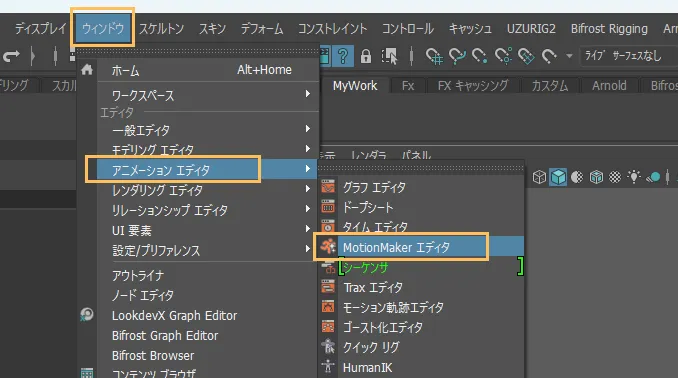
Task: Click the MotionMaker running figure icon
Action: click(328, 247)
